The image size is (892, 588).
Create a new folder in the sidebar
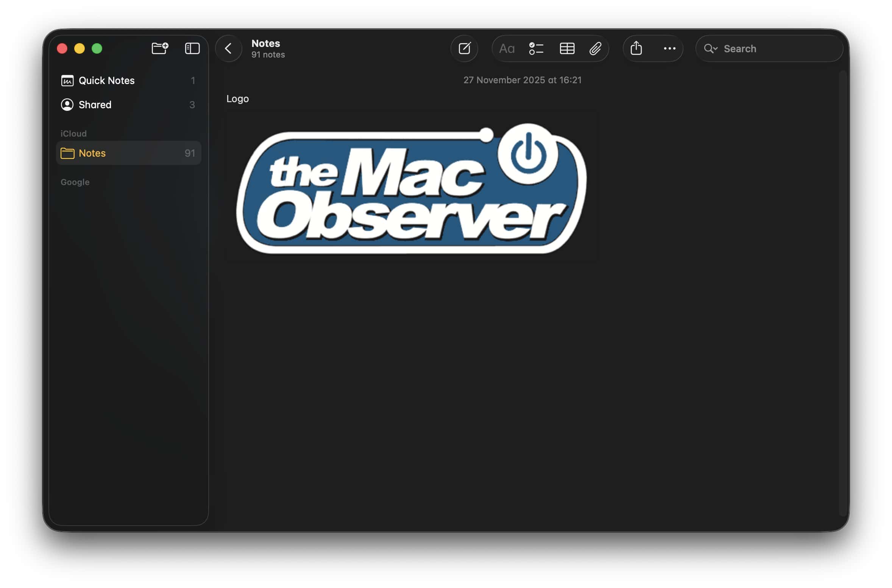[160, 48]
